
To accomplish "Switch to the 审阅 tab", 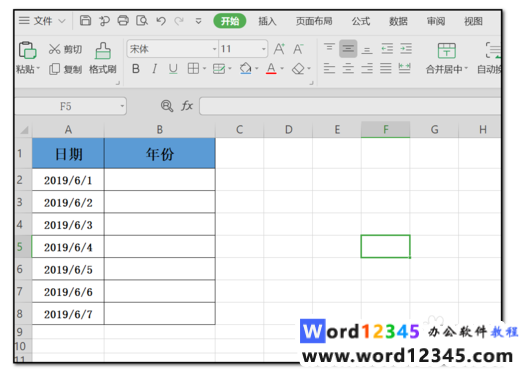I will tap(436, 21).
